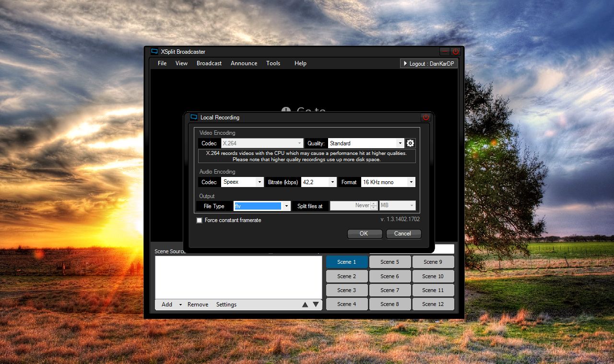Switch to Scene 1
Screen dimensions: 614x364
pyautogui.click(x=347, y=262)
